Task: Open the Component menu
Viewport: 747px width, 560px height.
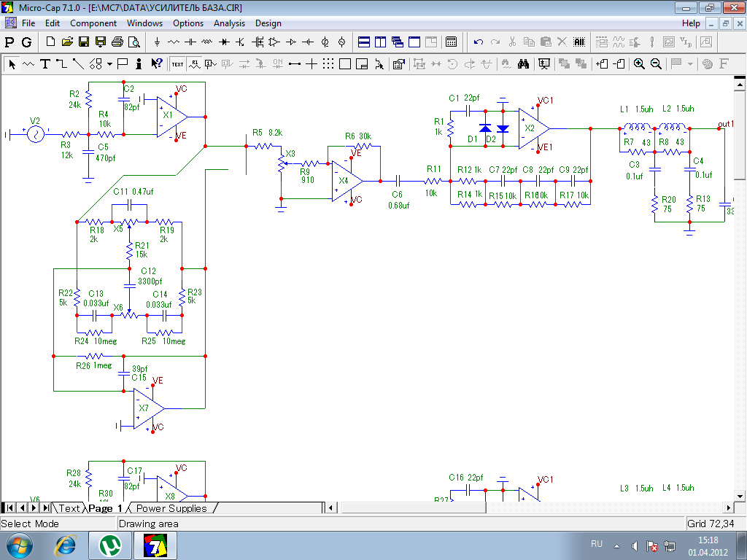Action: [93, 23]
